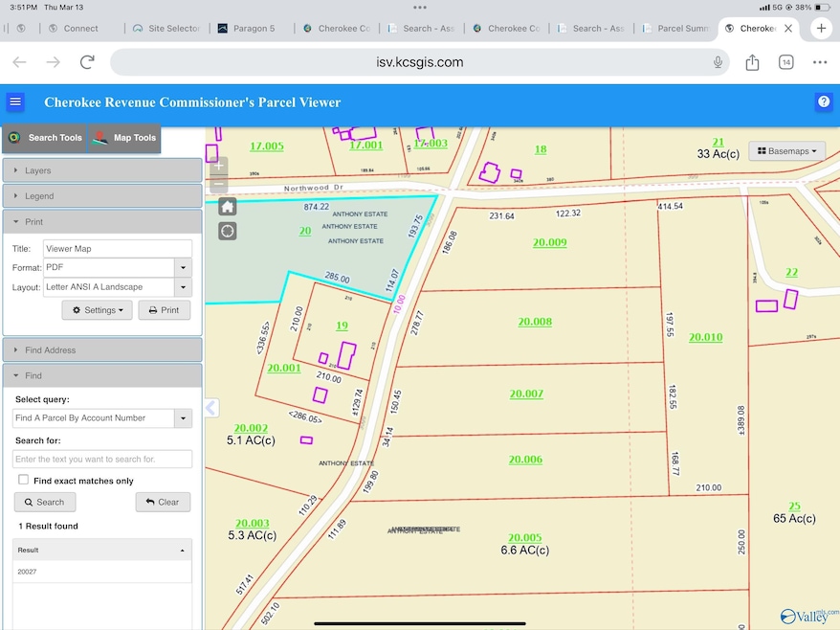Image resolution: width=840 pixels, height=630 pixels.
Task: Toggle Find exact matches only checkbox
Action: pyautogui.click(x=24, y=480)
